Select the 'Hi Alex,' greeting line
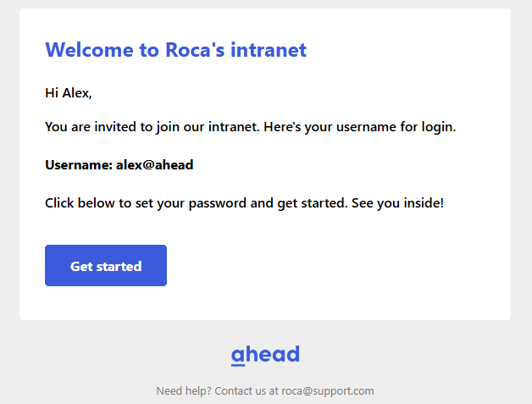This screenshot has width=532, height=404. (69, 93)
